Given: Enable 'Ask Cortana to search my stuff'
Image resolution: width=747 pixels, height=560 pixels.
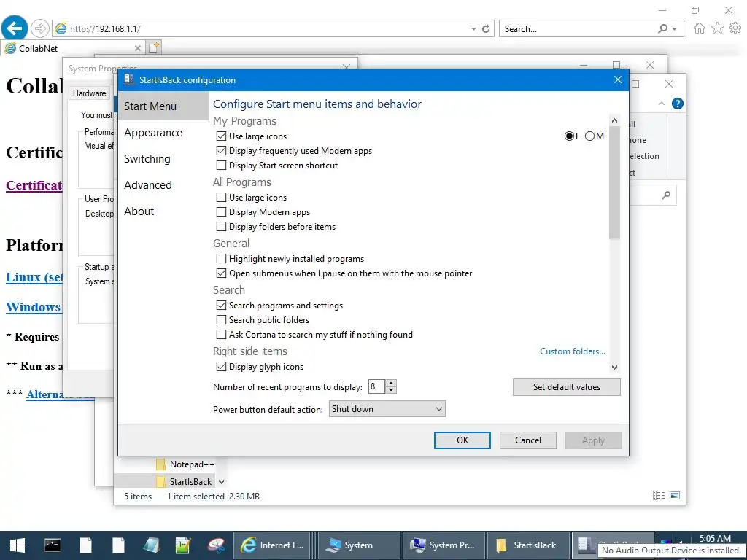Looking at the screenshot, I should [221, 335].
